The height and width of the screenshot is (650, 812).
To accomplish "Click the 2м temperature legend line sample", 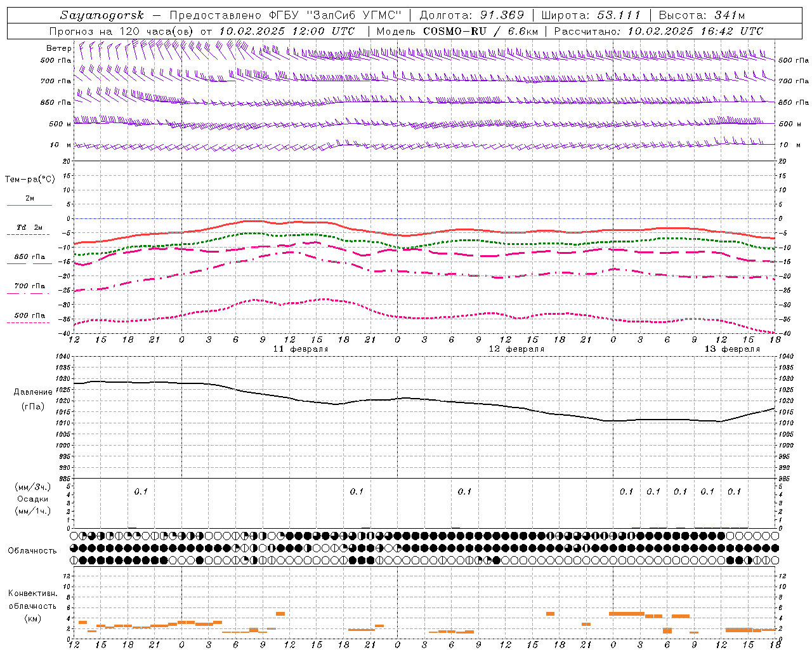I will click(29, 205).
